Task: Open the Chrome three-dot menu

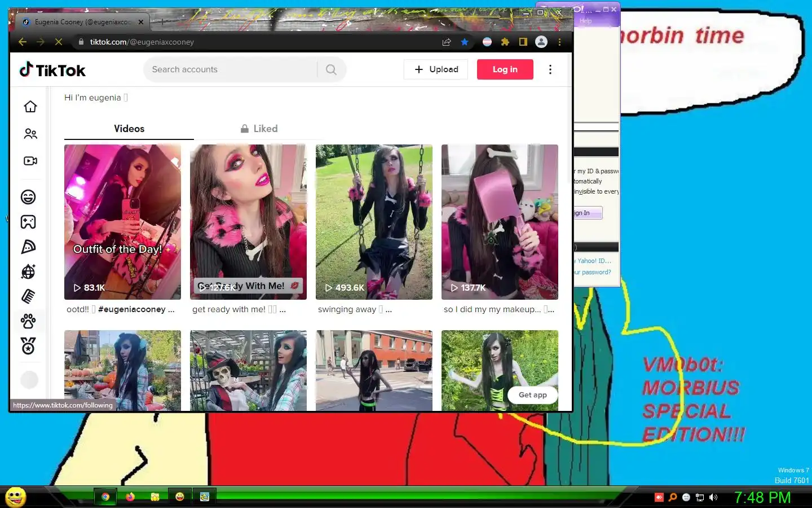Action: pyautogui.click(x=559, y=42)
